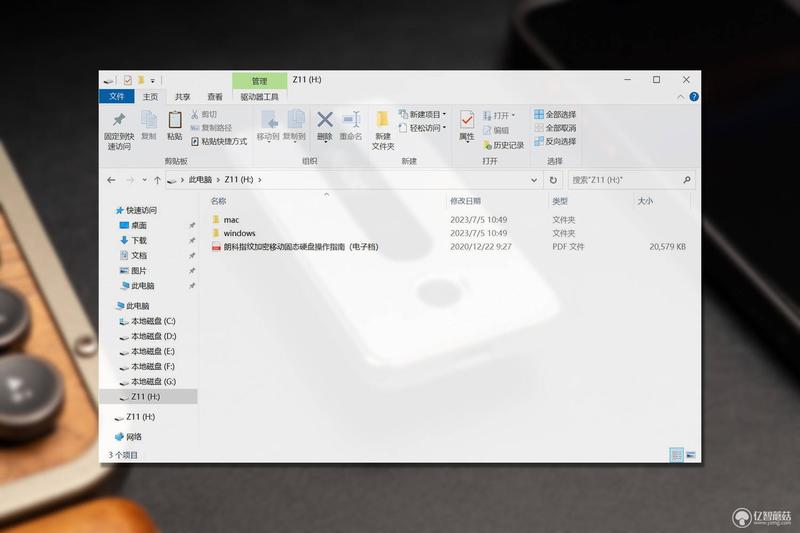The height and width of the screenshot is (533, 800).
Task: Select the 朗科指纹加密移动固态硬盘操作指南 PDF file
Action: (295, 247)
